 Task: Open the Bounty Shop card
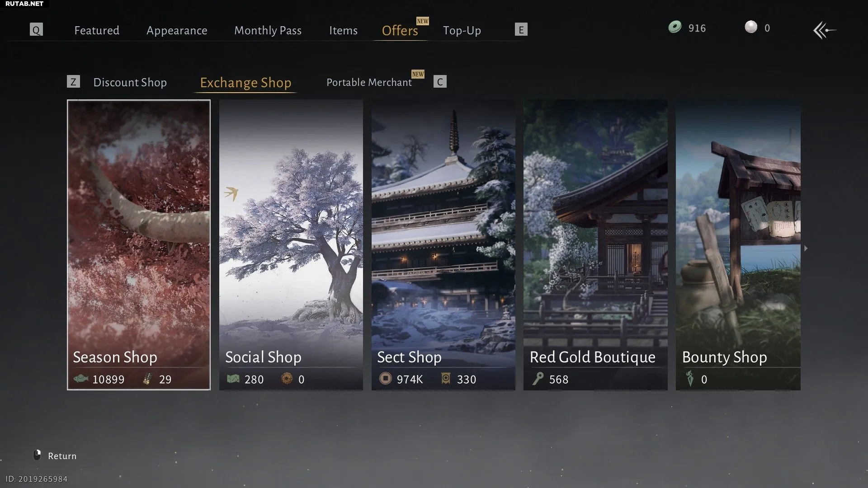(x=738, y=245)
